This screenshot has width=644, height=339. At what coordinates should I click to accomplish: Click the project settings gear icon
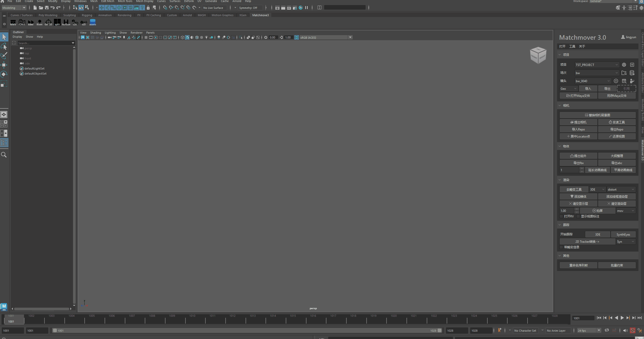click(624, 65)
